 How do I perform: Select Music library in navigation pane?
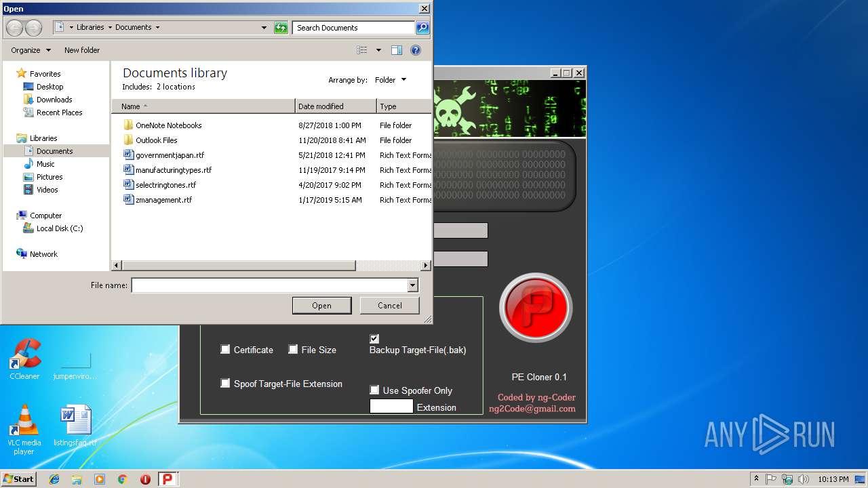click(45, 164)
